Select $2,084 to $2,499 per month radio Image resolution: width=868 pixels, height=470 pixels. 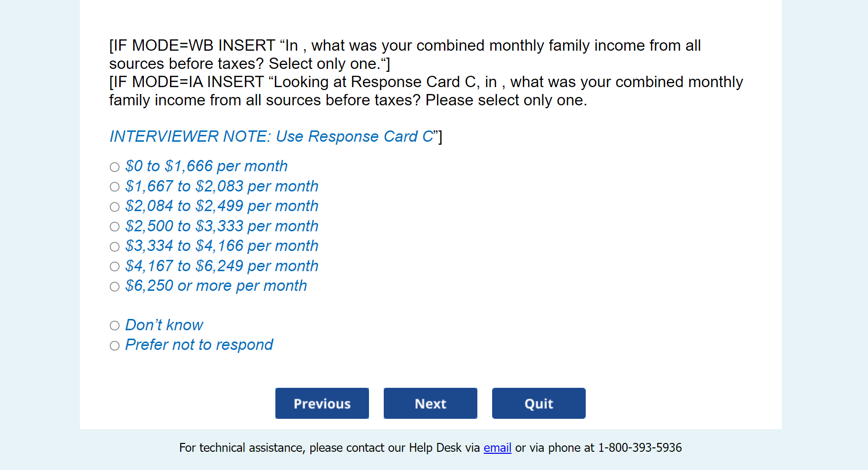tap(115, 207)
